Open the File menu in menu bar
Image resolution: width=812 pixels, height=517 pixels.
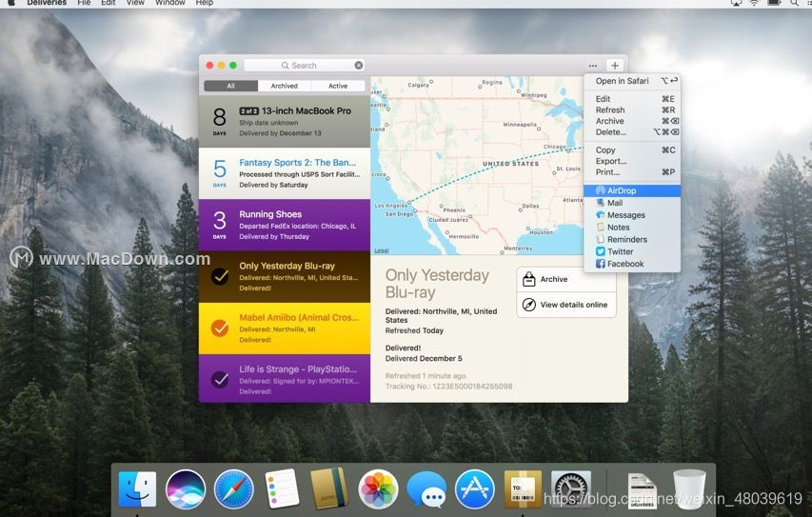(84, 3)
